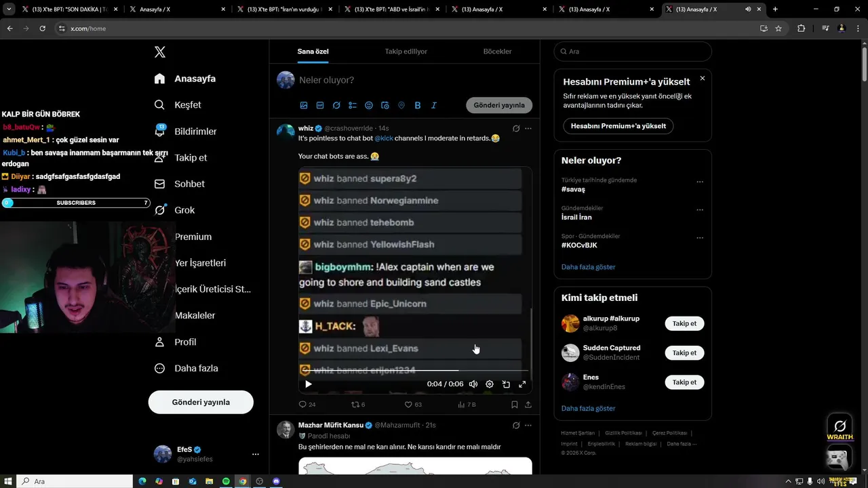Image resolution: width=868 pixels, height=488 pixels.
Task: Click the Grok icon on Mazhar Müfit Kansu's post
Action: (x=516, y=426)
